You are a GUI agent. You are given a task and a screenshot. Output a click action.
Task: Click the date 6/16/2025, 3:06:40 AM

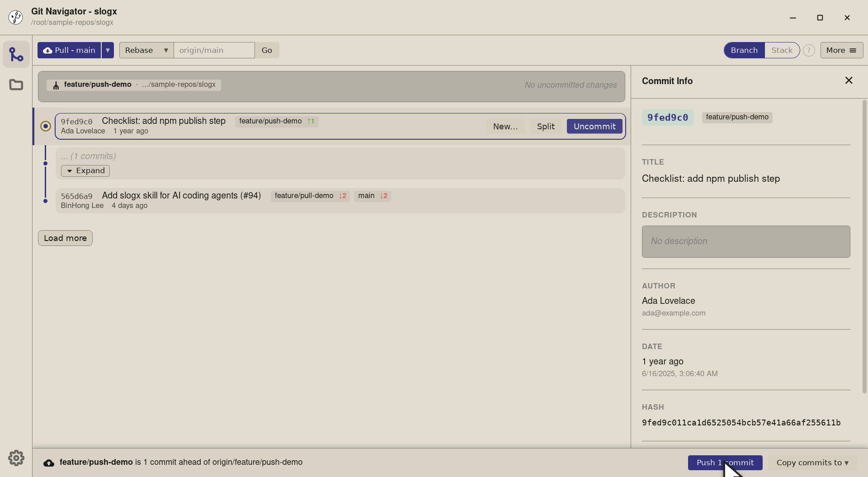pyautogui.click(x=679, y=373)
